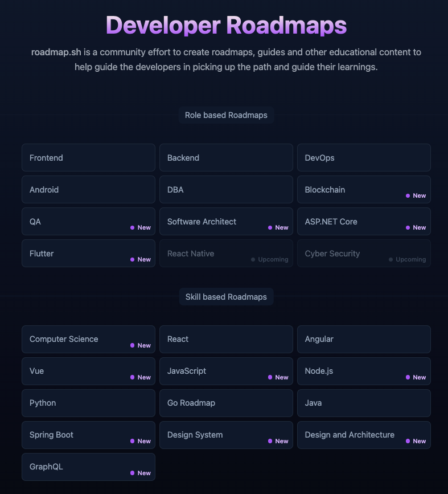Click the Developer Roadmaps heading
This screenshot has height=494, width=448.
[x=226, y=25]
